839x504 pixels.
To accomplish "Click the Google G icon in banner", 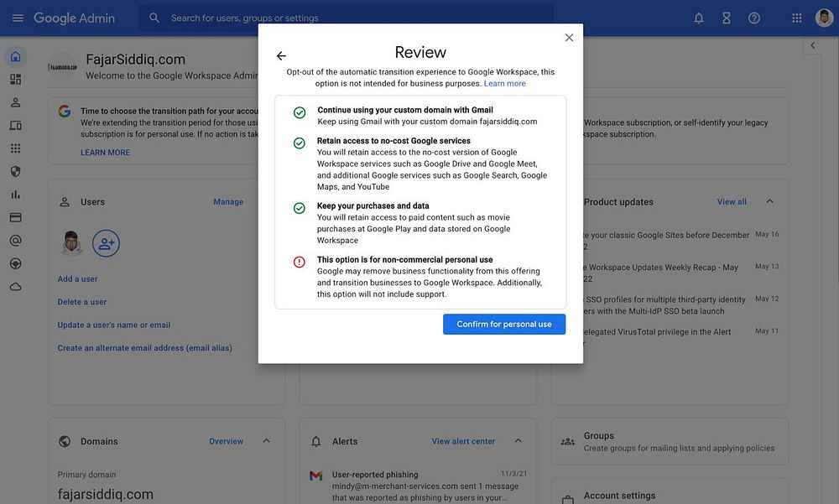I will point(65,112).
